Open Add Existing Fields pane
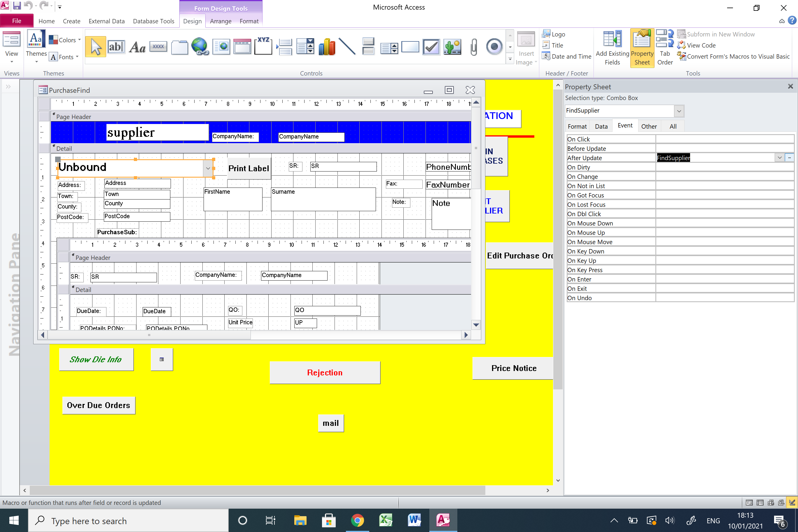The width and height of the screenshot is (798, 532). 612,48
